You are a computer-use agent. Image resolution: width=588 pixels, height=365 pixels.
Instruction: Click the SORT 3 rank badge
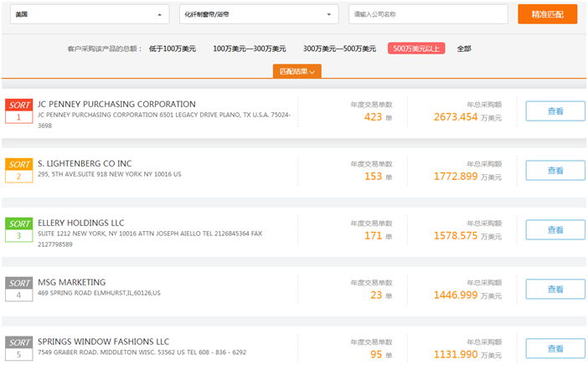18,229
